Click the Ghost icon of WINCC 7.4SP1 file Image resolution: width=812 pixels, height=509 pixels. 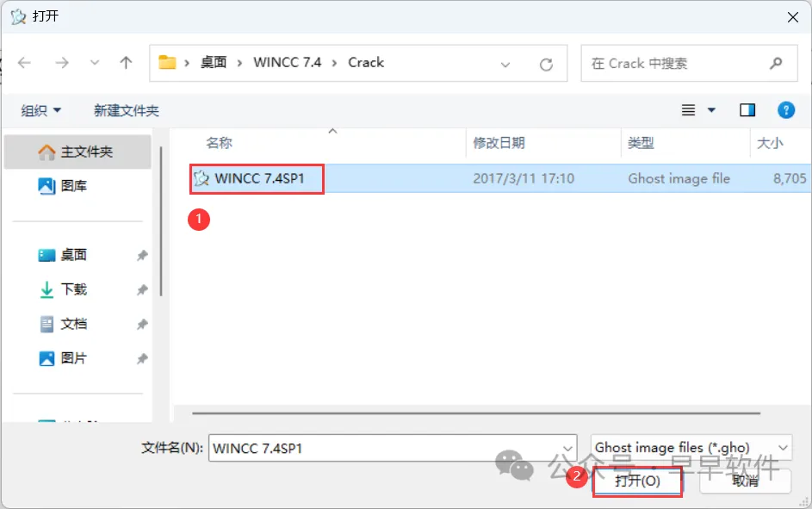click(x=201, y=178)
